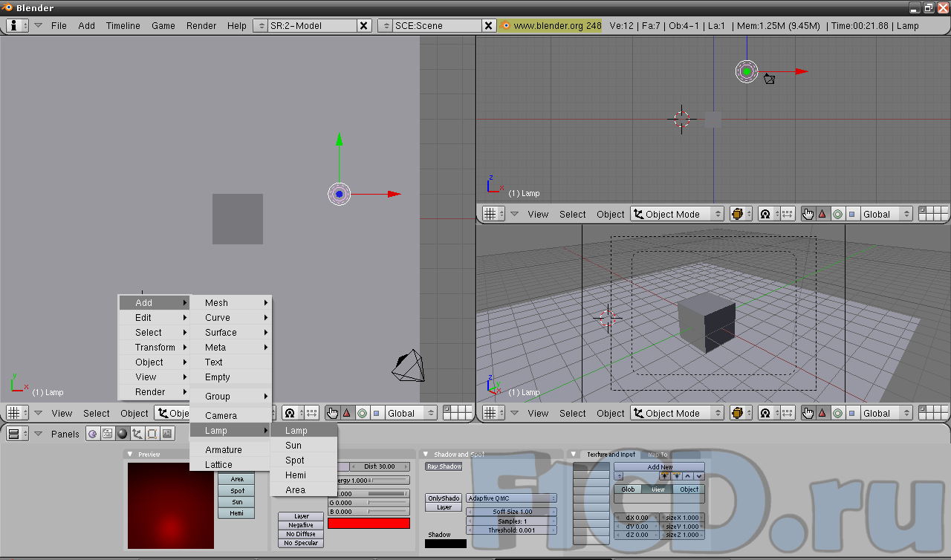The width and height of the screenshot is (951, 560).
Task: Open Object Mode dropdown in top-right viewport
Action: coord(678,214)
